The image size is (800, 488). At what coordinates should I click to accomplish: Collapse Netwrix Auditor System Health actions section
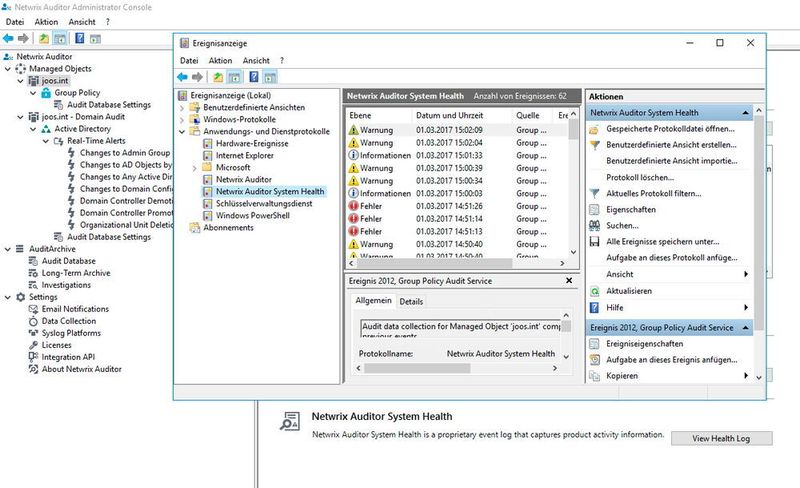pos(746,112)
